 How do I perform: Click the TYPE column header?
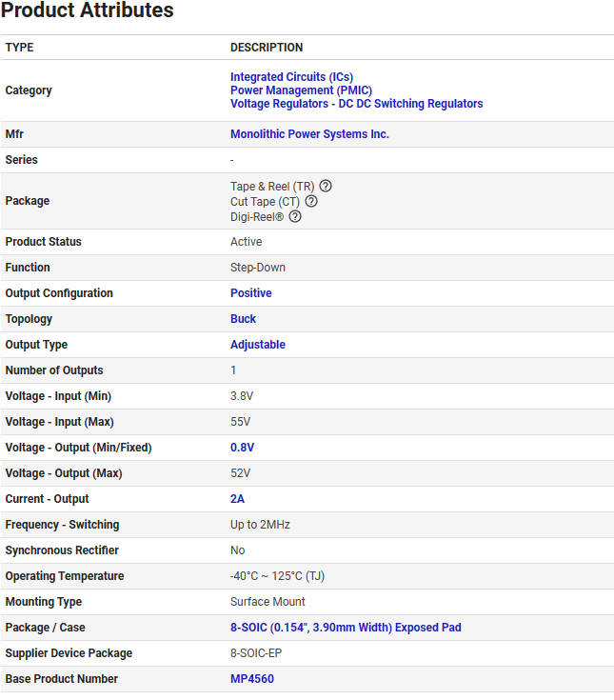point(19,48)
